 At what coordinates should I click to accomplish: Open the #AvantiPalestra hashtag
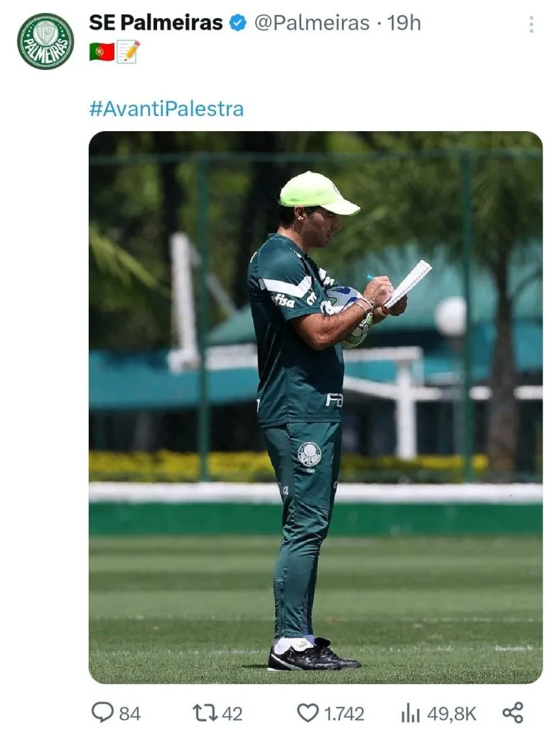pyautogui.click(x=166, y=109)
